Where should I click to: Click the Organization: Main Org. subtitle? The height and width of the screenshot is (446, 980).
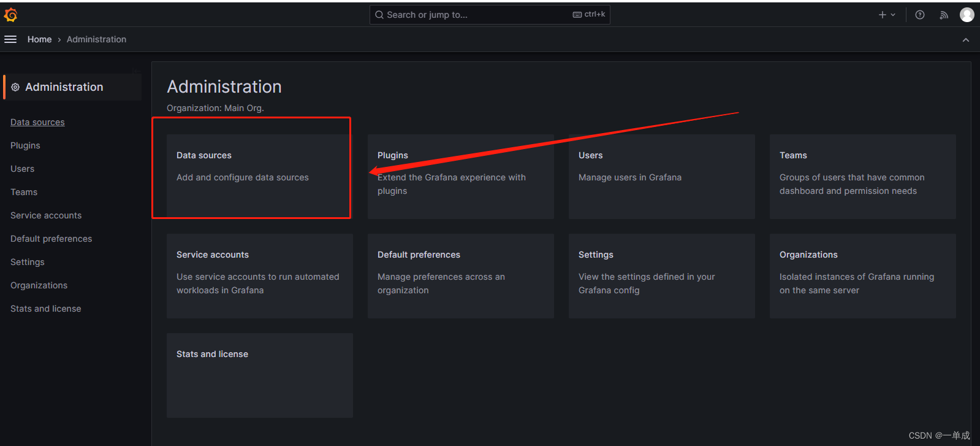coord(215,108)
